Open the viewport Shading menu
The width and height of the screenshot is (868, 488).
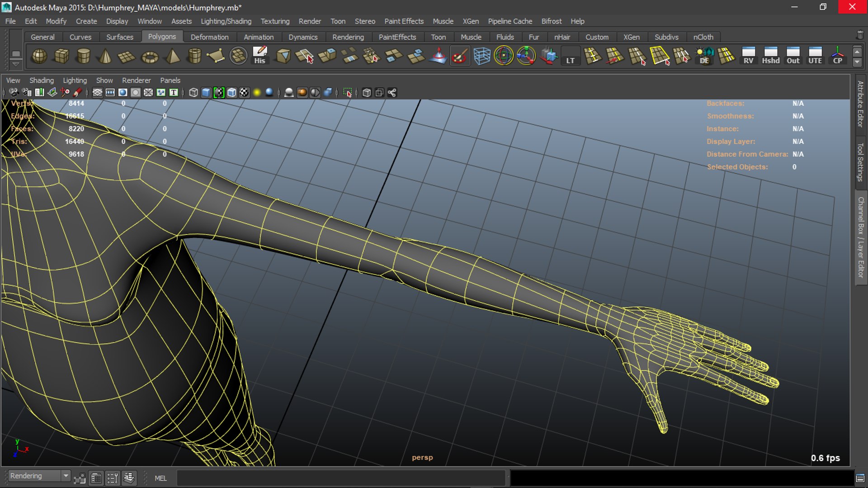point(42,80)
